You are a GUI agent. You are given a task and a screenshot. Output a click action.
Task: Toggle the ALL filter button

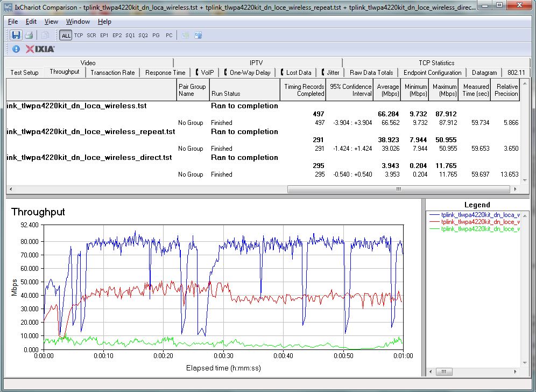(x=66, y=35)
